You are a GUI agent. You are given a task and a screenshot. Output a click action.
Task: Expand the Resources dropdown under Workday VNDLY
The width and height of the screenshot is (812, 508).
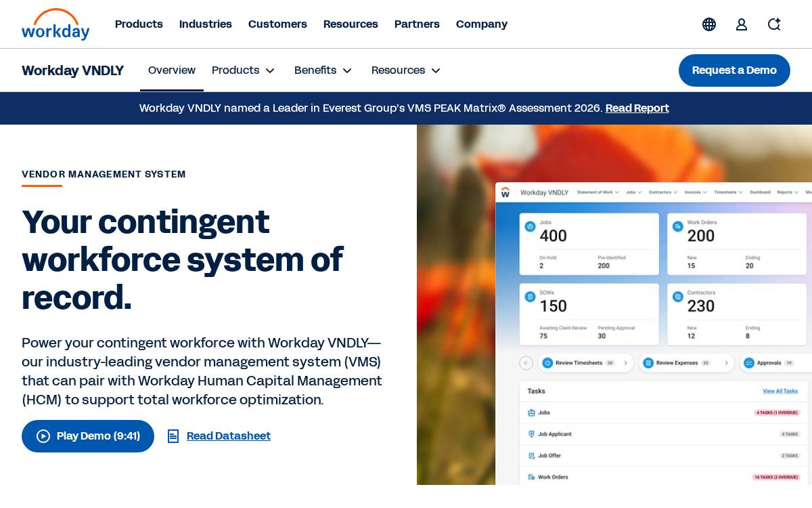tap(406, 70)
